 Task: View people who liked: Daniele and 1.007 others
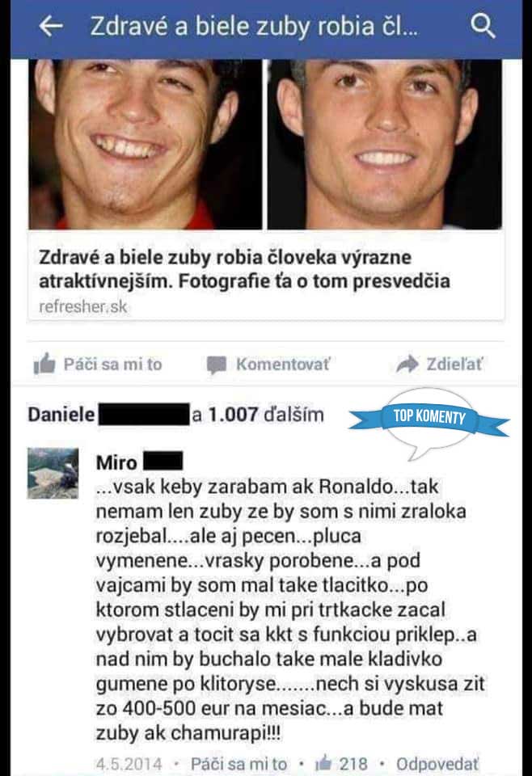point(175,415)
